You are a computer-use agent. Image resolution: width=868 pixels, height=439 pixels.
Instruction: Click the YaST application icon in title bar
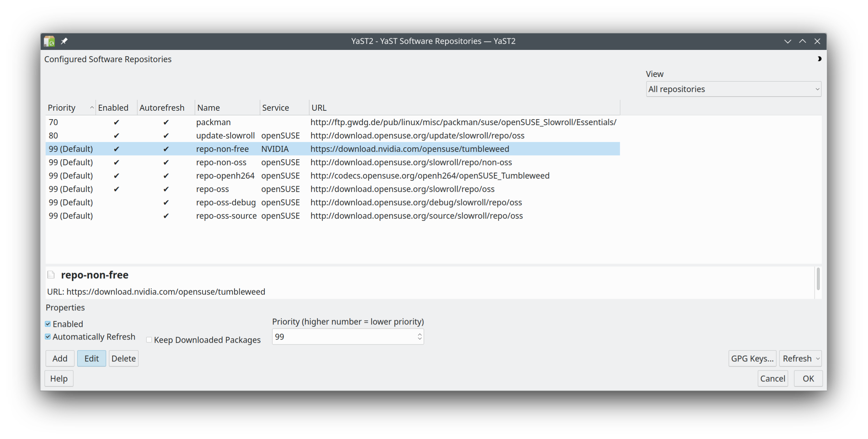click(49, 41)
